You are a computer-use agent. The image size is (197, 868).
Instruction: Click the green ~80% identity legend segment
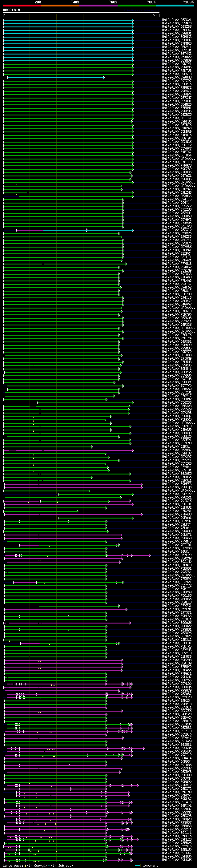(137, 6)
